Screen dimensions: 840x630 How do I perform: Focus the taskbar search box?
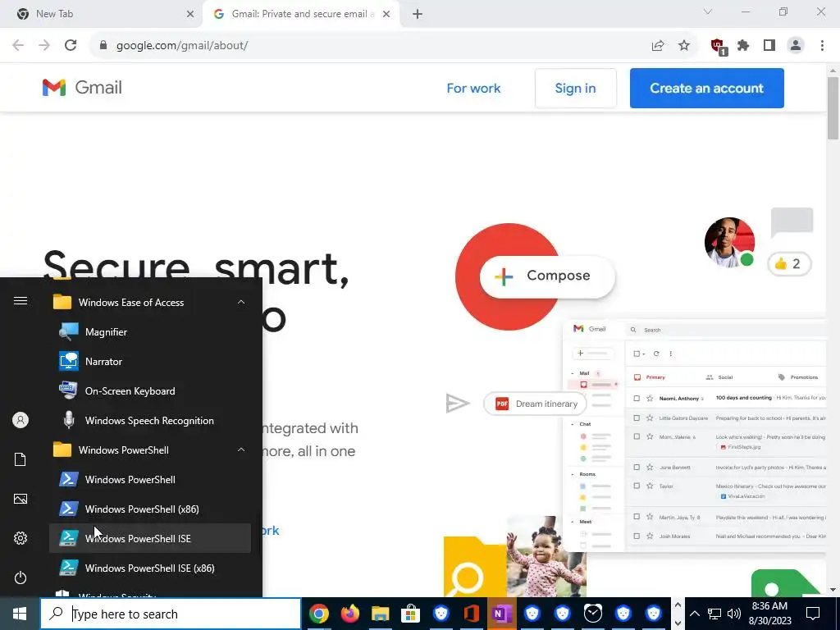pos(171,614)
